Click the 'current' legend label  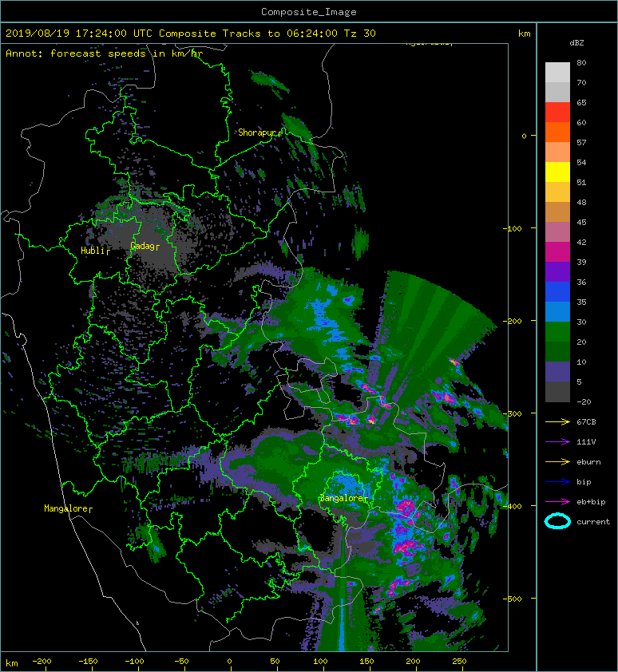(x=593, y=522)
